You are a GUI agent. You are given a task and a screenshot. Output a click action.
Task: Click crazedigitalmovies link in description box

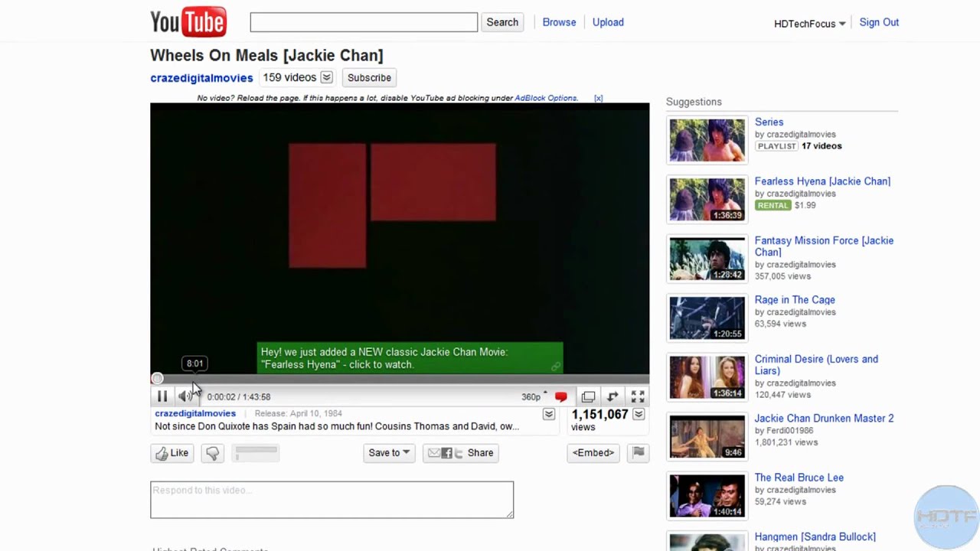click(x=195, y=413)
